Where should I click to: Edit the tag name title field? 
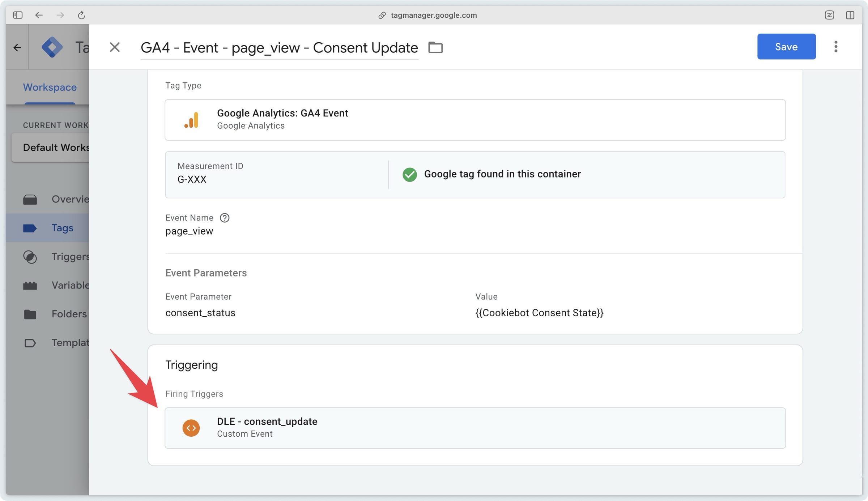279,48
